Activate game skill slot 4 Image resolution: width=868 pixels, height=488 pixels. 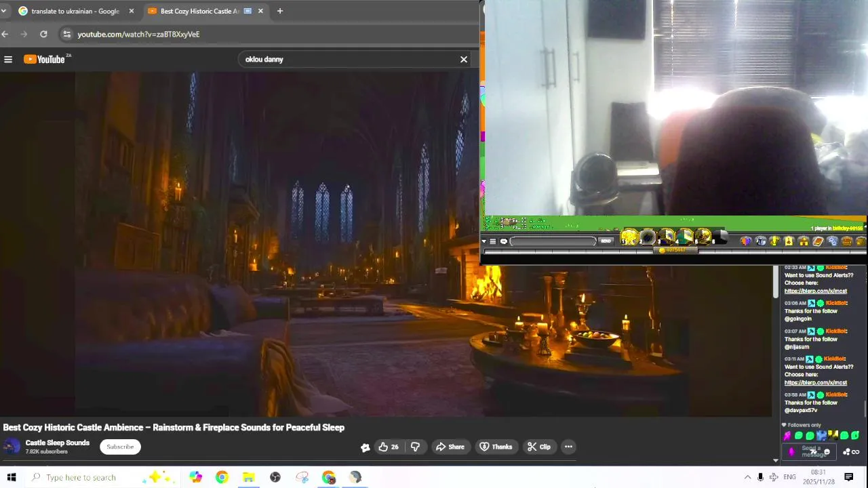point(685,237)
